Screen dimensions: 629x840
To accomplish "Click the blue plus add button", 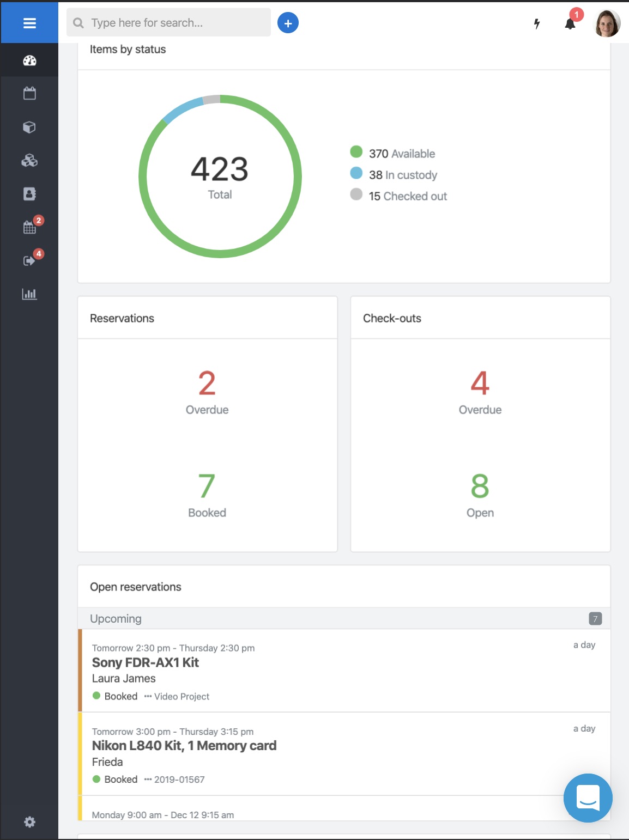I will point(288,23).
